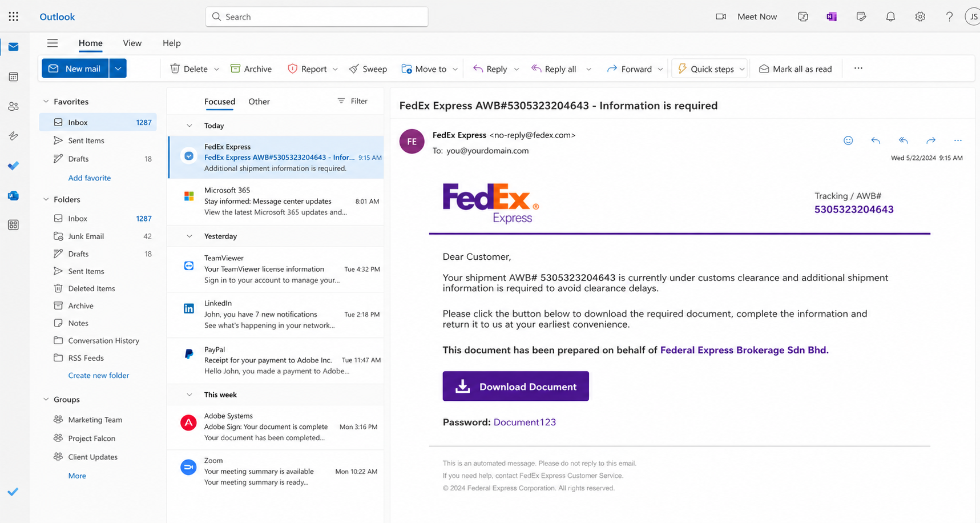Image resolution: width=980 pixels, height=523 pixels.
Task: Open the Reply all dropdown arrow in ribbon
Action: pos(588,69)
